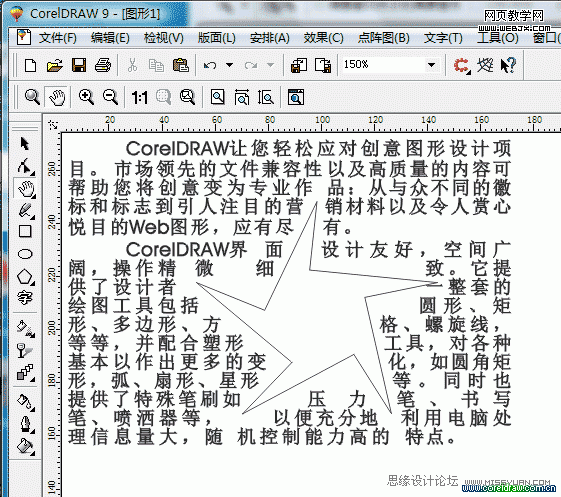Image resolution: width=561 pixels, height=497 pixels.
Task: Click the New document icon
Action: tap(30, 65)
